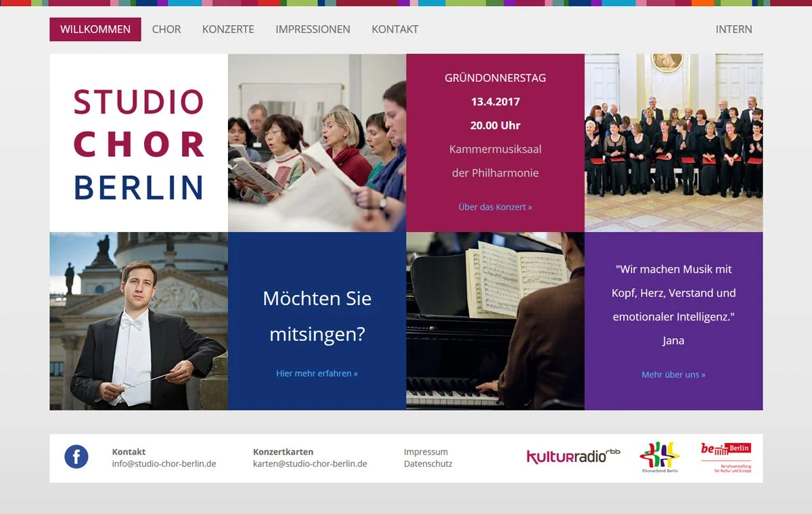Follow the 'Hier mehr erfahren »' link
This screenshot has height=514, width=812.
(317, 373)
